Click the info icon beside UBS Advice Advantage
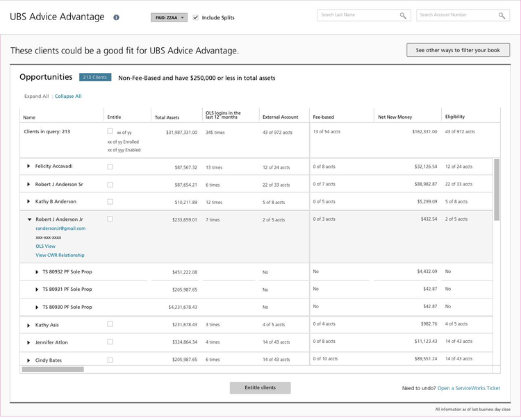The width and height of the screenshot is (521, 420). click(x=116, y=17)
